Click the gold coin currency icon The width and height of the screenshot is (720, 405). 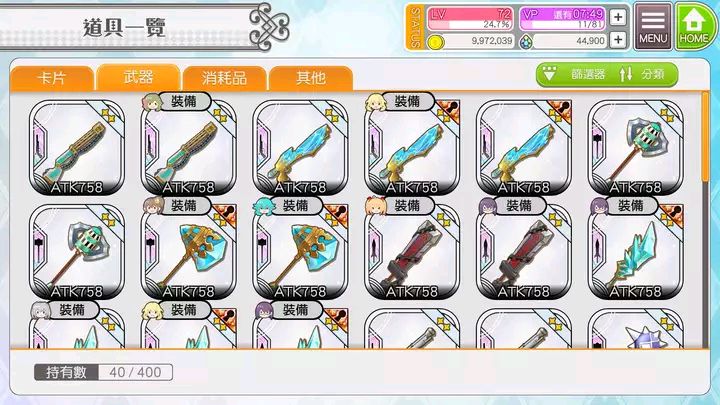pyautogui.click(x=435, y=42)
